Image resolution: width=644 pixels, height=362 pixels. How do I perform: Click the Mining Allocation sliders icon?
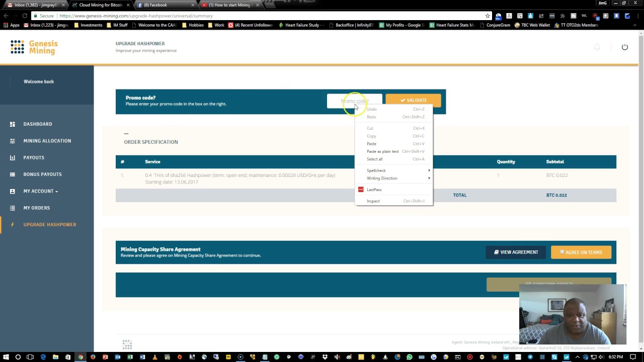coord(13,141)
